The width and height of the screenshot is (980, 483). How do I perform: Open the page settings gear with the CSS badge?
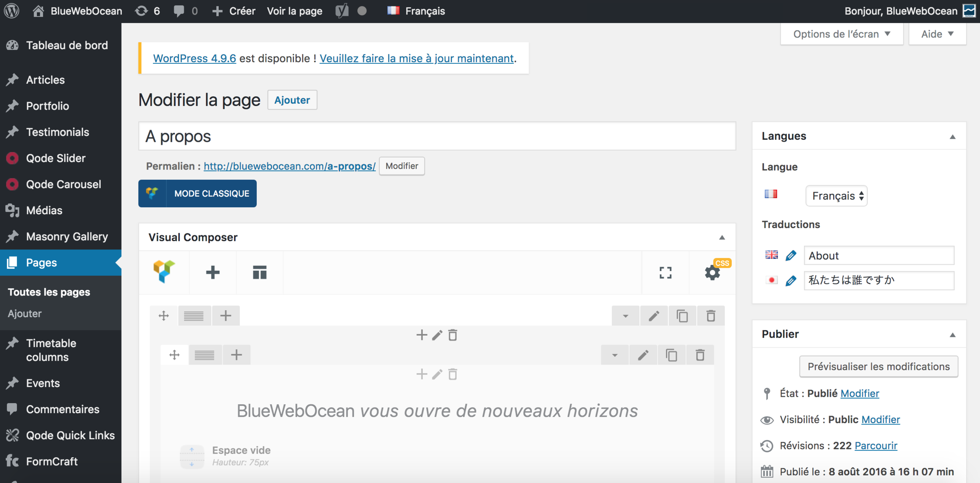click(712, 272)
